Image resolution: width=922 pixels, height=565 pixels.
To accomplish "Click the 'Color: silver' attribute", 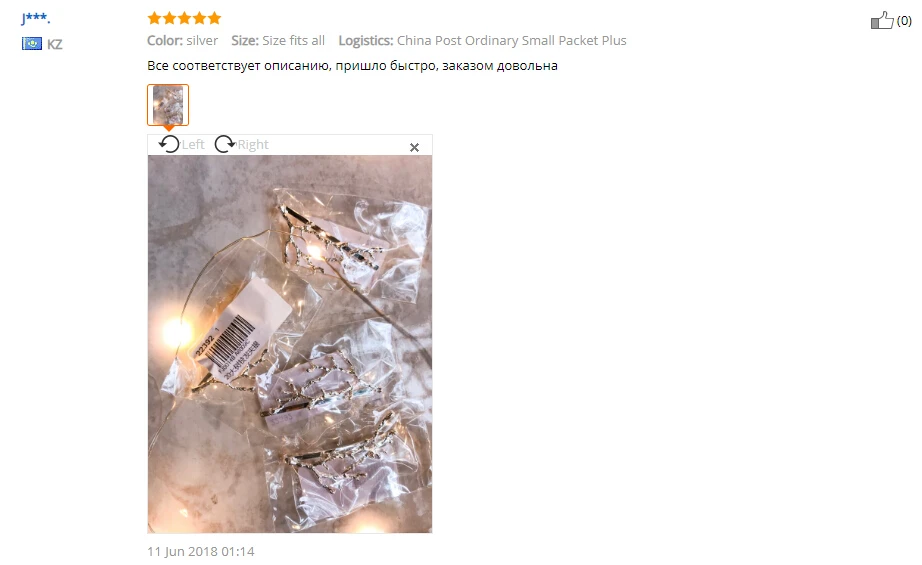I will point(182,41).
